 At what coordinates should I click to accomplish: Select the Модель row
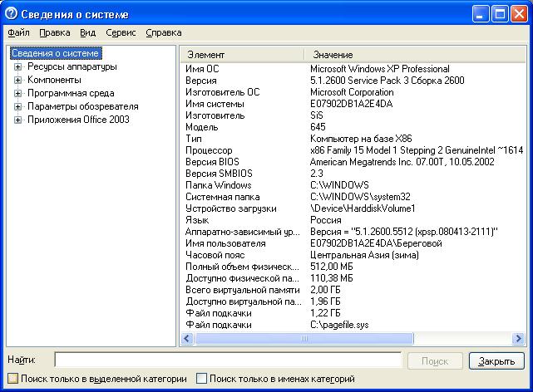(353, 127)
